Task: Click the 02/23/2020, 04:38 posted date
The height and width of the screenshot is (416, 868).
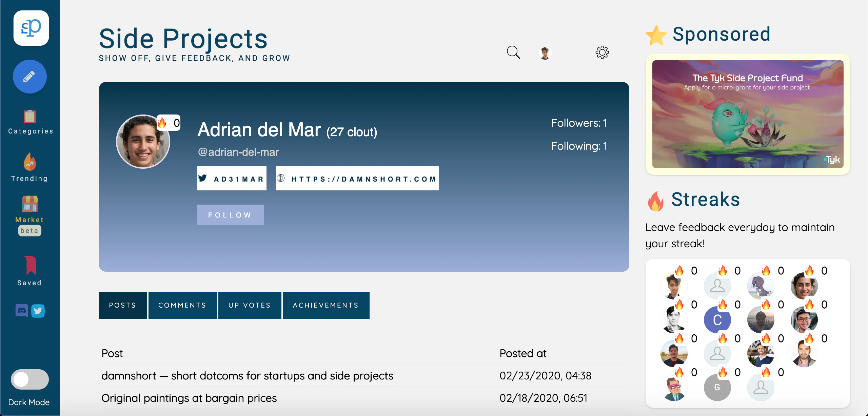Action: coord(545,376)
